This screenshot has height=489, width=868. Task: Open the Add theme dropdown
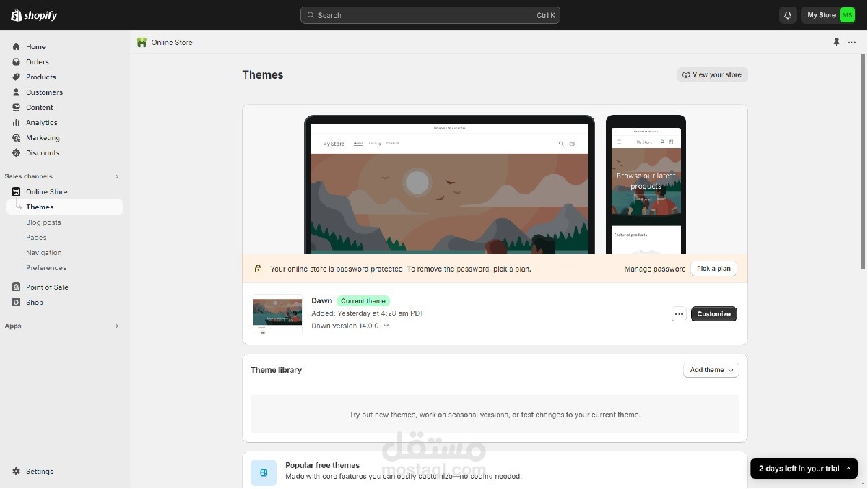(x=711, y=370)
